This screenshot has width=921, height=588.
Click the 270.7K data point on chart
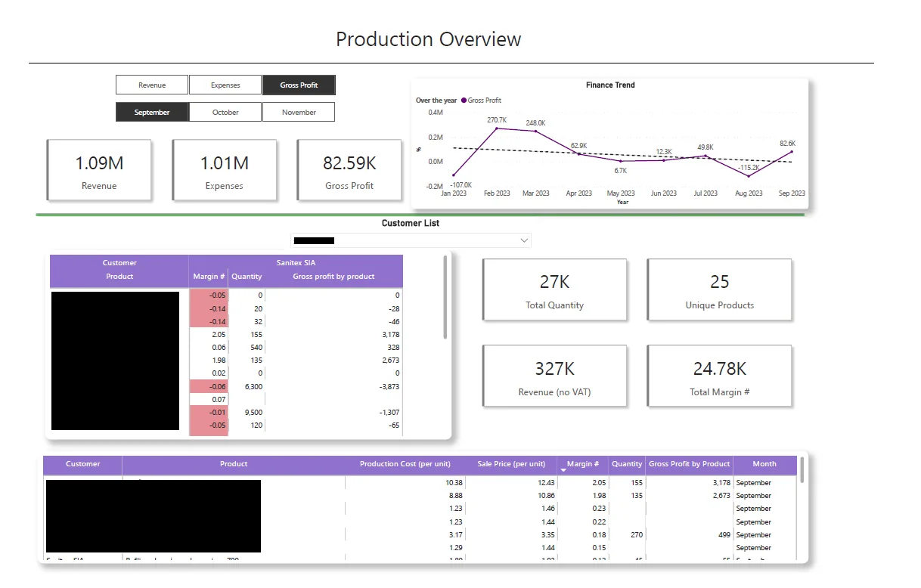(497, 128)
